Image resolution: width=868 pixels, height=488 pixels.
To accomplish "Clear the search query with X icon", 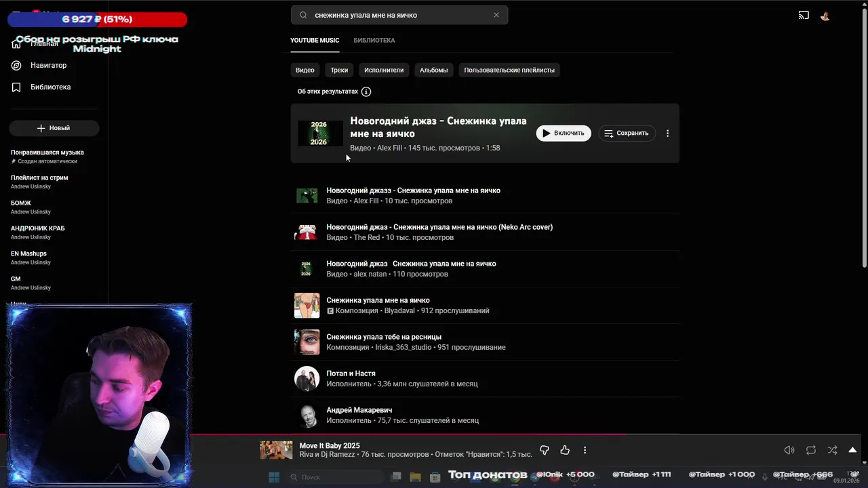I will click(x=496, y=15).
